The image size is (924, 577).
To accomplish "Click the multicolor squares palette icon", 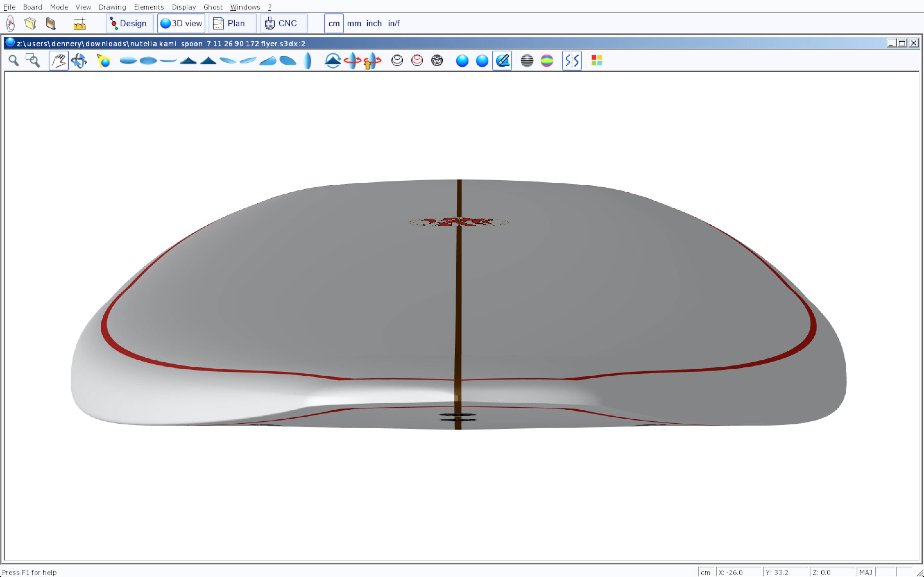I will pyautogui.click(x=596, y=61).
